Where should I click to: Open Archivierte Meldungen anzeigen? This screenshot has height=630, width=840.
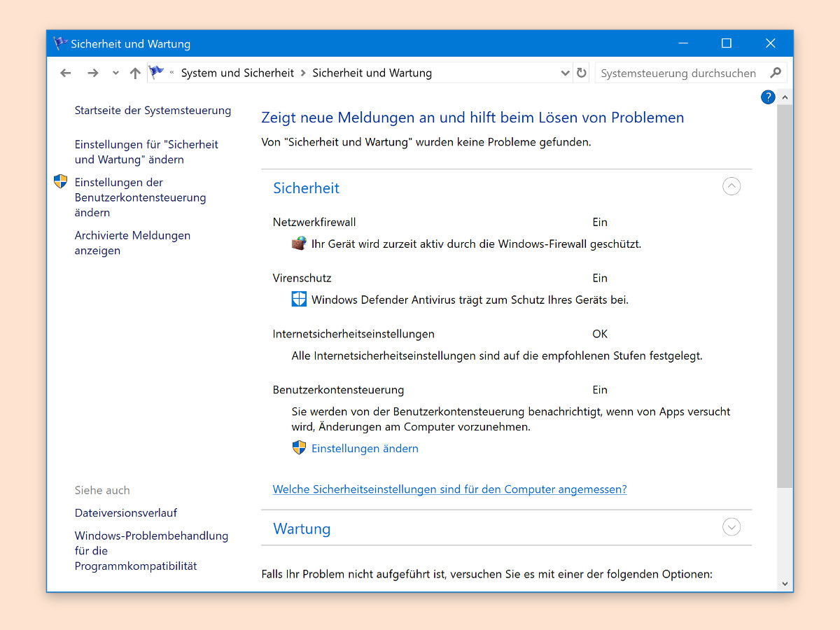[132, 243]
